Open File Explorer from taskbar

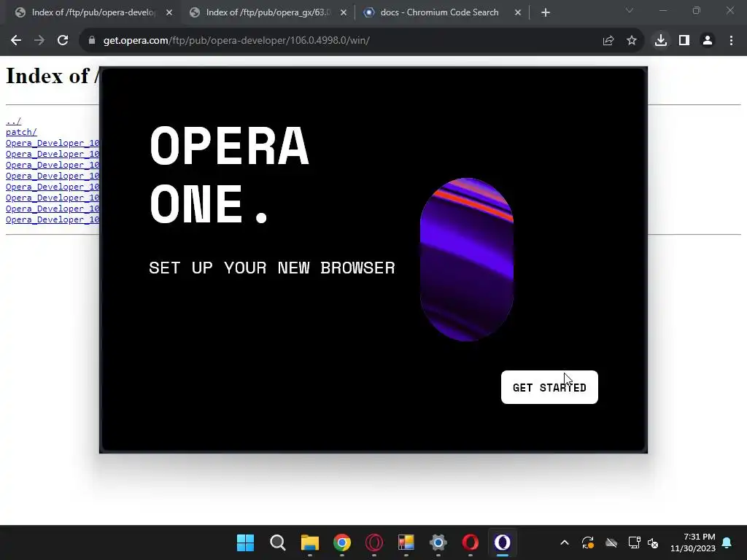click(x=309, y=542)
